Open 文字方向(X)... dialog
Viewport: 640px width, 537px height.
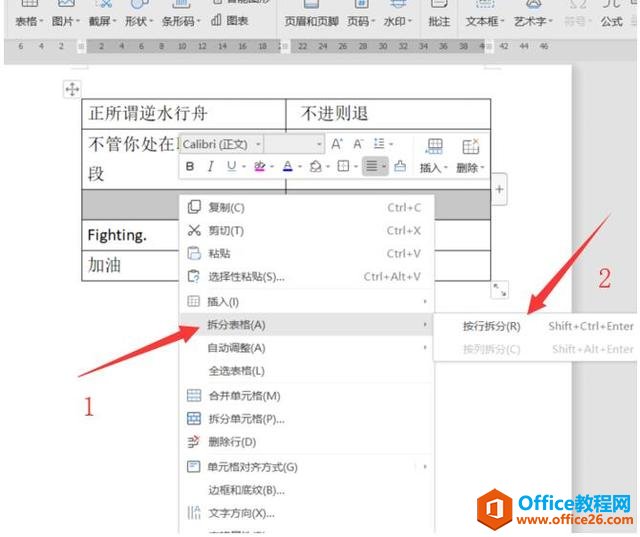click(x=306, y=513)
